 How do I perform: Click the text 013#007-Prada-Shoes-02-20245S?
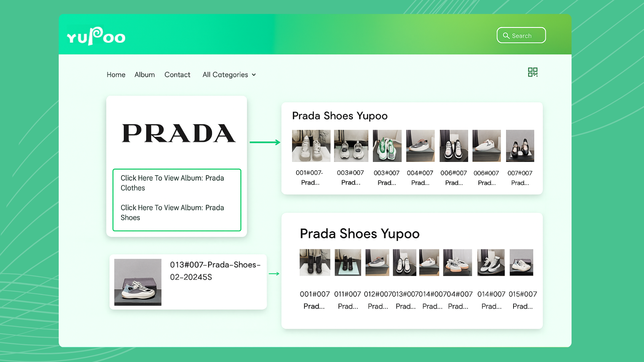click(215, 271)
